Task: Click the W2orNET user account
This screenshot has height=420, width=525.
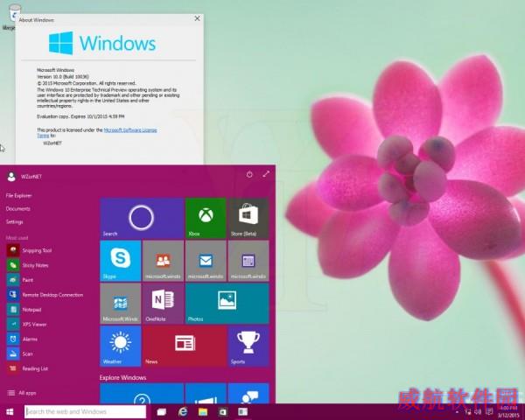Action: [24, 177]
